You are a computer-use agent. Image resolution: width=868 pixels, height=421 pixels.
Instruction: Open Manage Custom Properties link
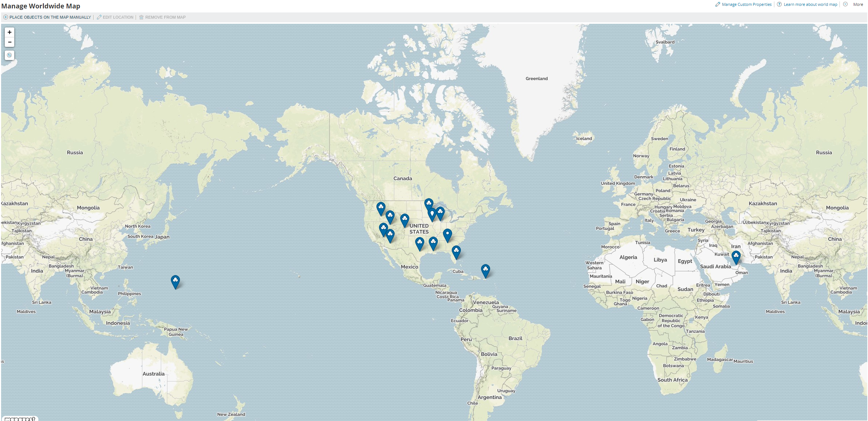coord(747,4)
